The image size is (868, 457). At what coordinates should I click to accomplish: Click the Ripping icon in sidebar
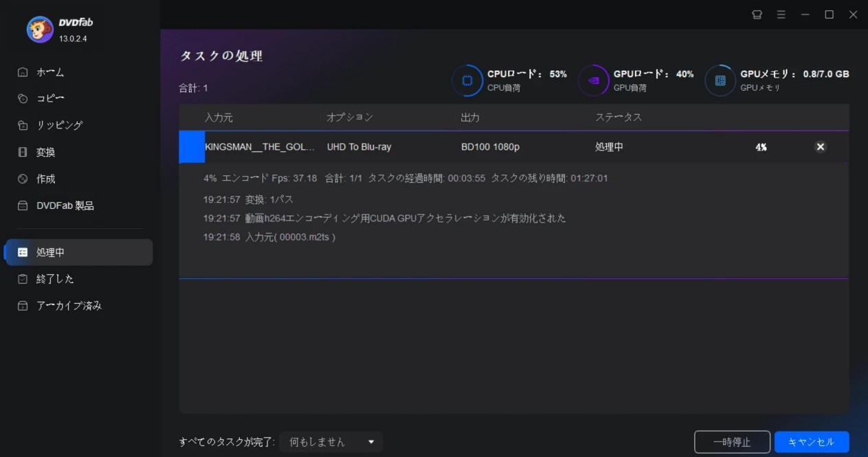tap(23, 126)
